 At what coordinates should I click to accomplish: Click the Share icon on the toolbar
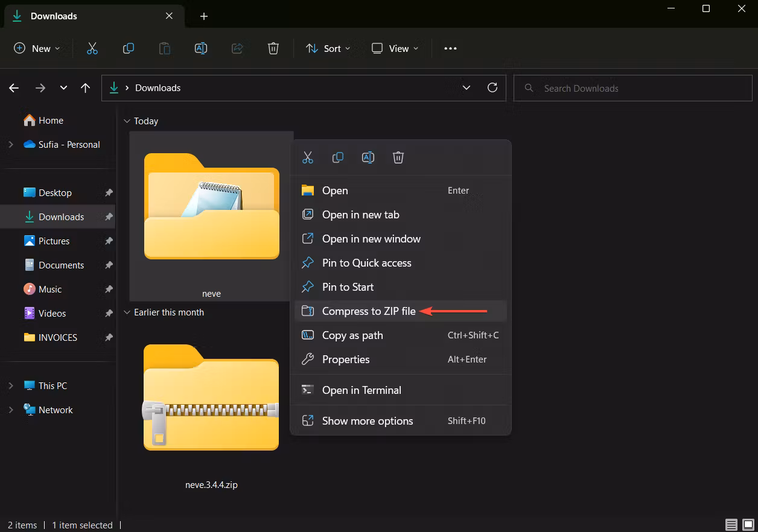tap(237, 48)
